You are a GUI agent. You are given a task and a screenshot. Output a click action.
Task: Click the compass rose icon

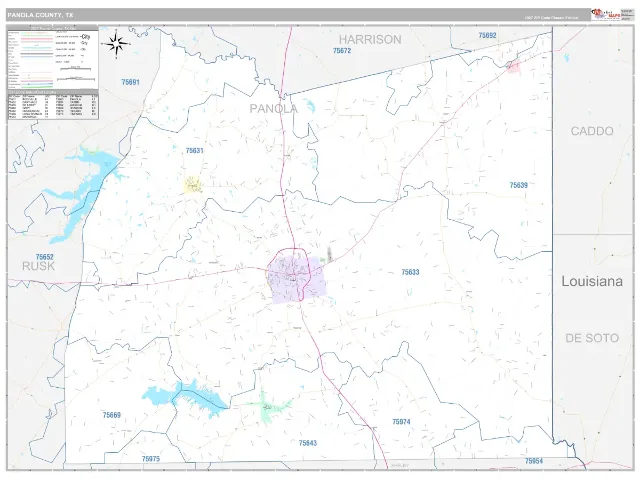[x=116, y=44]
